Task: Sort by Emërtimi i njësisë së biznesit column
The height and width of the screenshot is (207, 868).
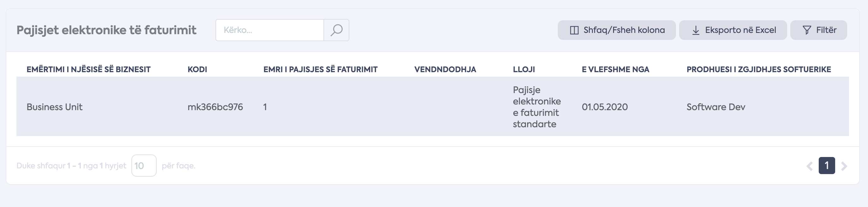Action: [x=88, y=70]
